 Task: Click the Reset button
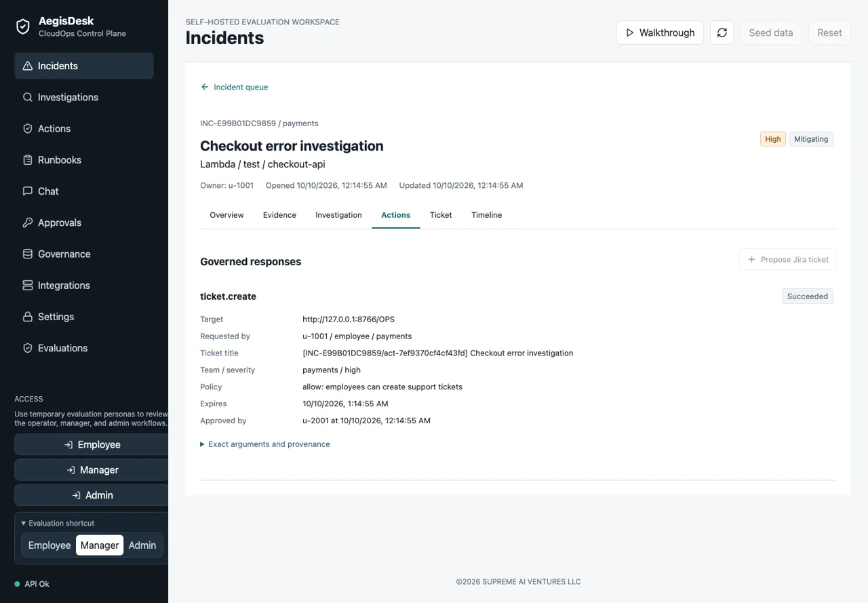[829, 33]
